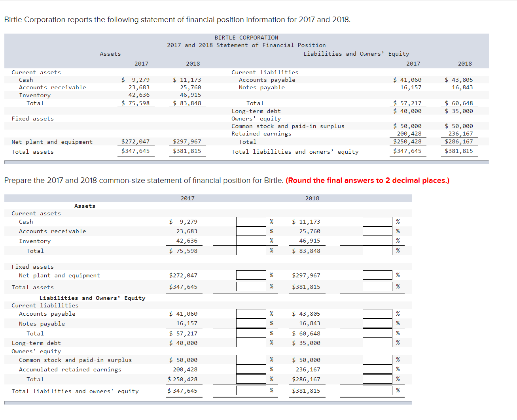Click the 2017 Cash percentage input field
The width and height of the screenshot is (517, 420).
click(251, 221)
